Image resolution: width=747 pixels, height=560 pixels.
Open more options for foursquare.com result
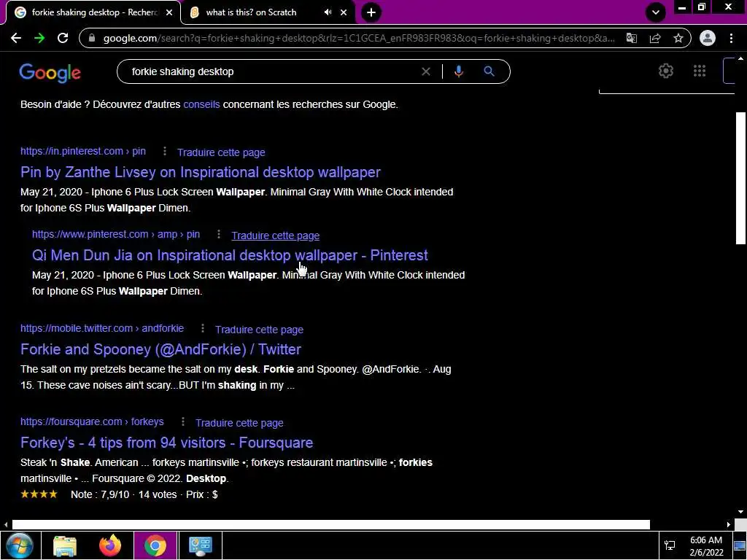[183, 422]
